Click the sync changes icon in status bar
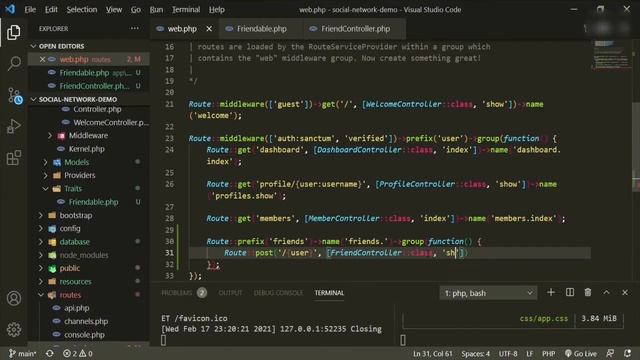Viewport: 640px width, 360px height. tap(49, 353)
